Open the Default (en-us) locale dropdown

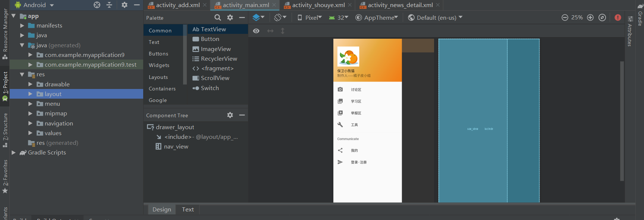pyautogui.click(x=435, y=17)
